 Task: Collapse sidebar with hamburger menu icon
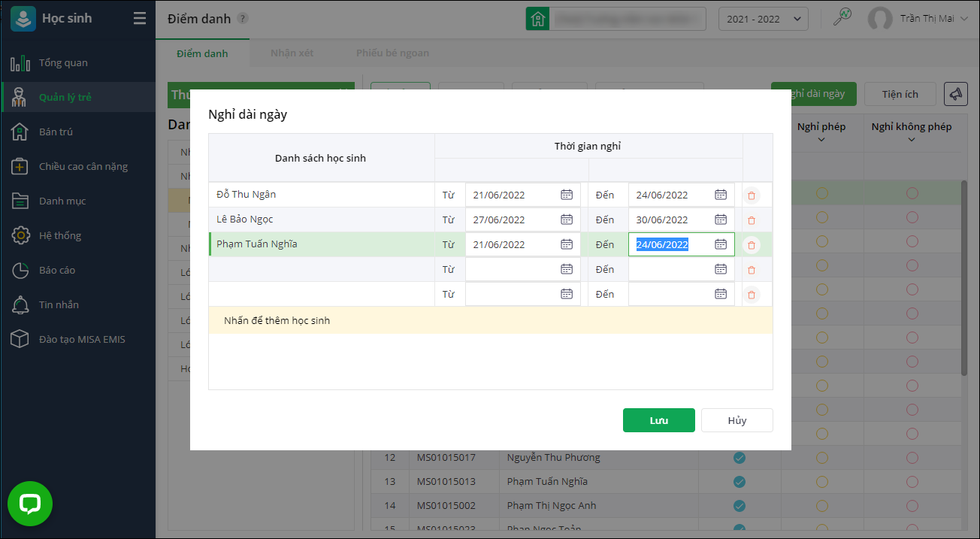click(140, 19)
